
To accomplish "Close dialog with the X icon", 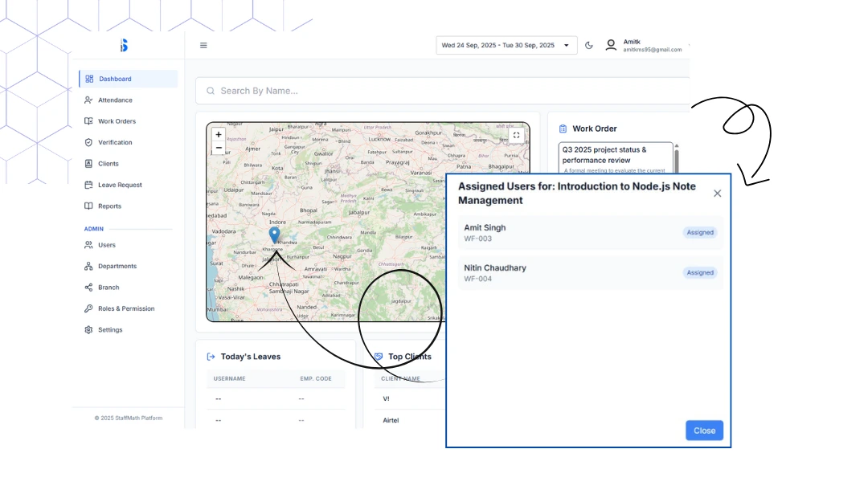I will [x=718, y=193].
